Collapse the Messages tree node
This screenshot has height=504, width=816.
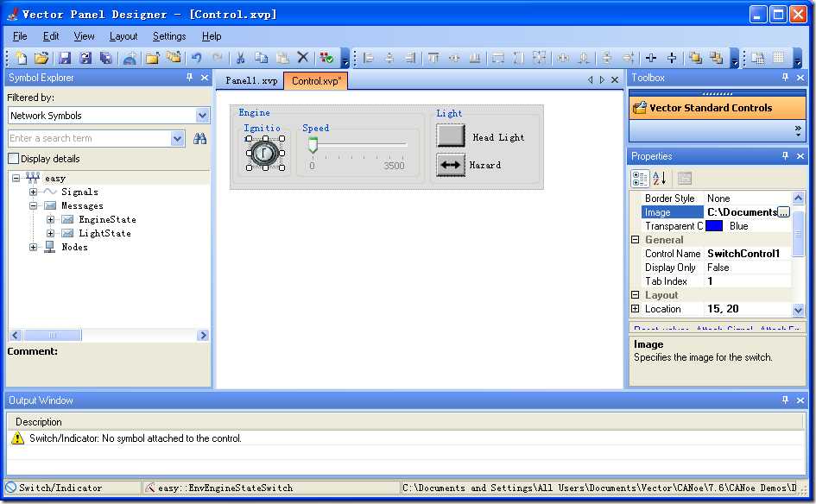click(x=34, y=205)
